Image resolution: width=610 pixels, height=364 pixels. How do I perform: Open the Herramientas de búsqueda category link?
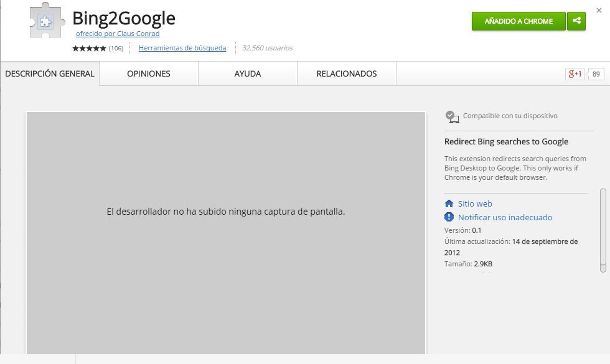point(182,48)
